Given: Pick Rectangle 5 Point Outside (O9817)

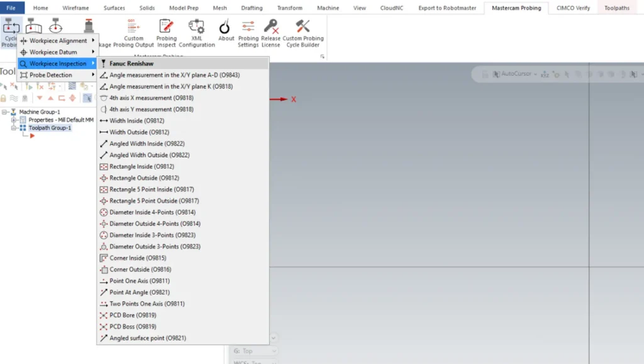Looking at the screenshot, I should coord(183,201).
